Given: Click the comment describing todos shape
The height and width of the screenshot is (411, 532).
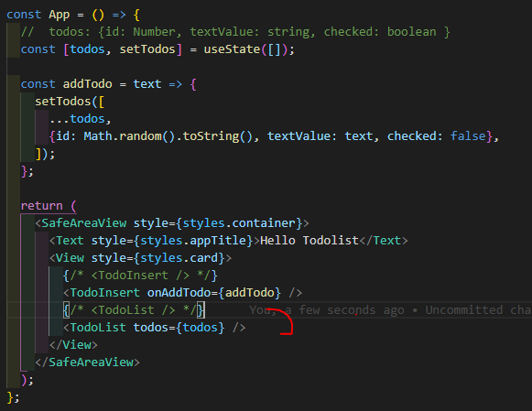Looking at the screenshot, I should coord(235,32).
